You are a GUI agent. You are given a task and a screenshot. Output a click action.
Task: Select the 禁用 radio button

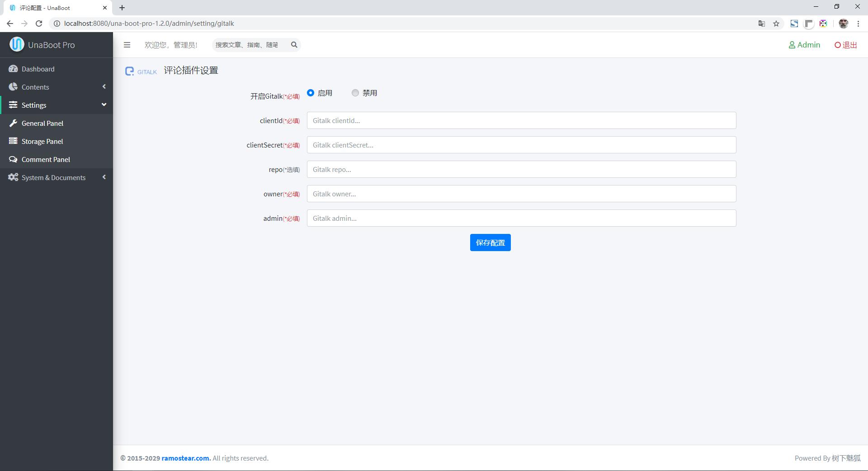[355, 92]
